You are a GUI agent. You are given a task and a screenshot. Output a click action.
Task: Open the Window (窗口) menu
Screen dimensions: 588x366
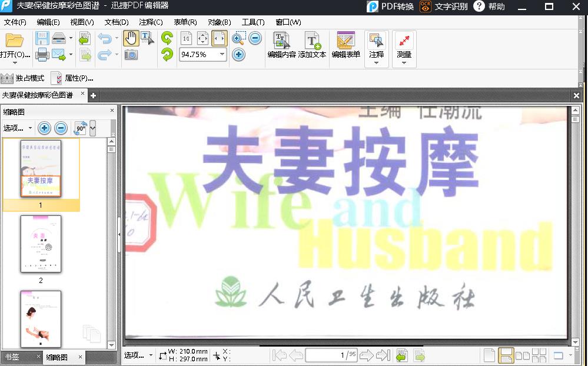(288, 22)
